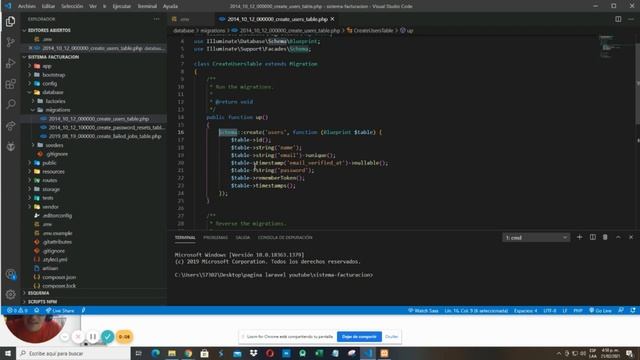Click Espacios: 4 indentation in status bar
This screenshot has height=360, width=640.
tap(525, 311)
